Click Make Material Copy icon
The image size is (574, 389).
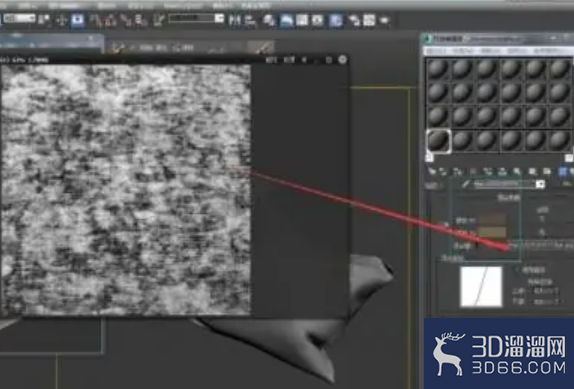click(x=487, y=171)
